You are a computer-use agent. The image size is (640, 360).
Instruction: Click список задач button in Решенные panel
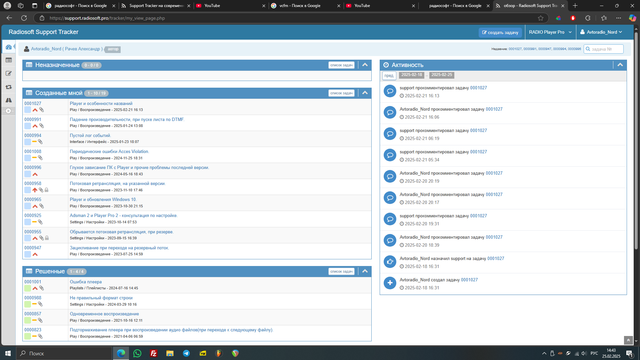pyautogui.click(x=341, y=271)
